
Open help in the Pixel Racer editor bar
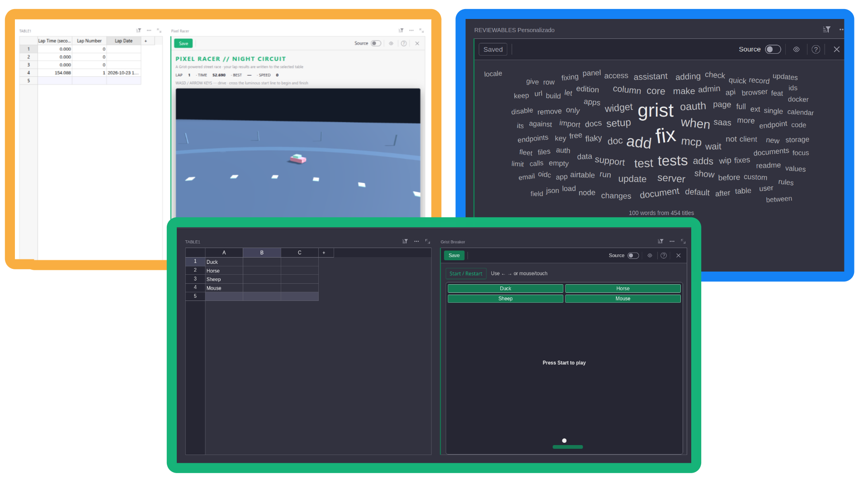coord(404,43)
